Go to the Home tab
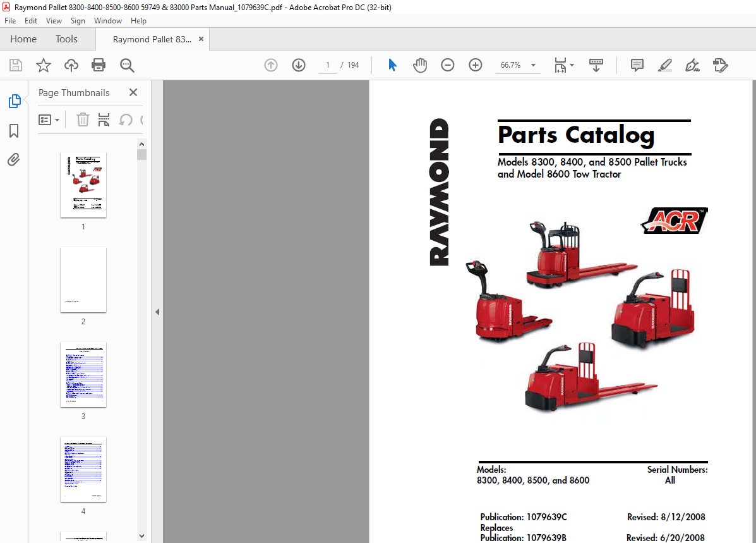This screenshot has width=756, height=543. point(23,39)
